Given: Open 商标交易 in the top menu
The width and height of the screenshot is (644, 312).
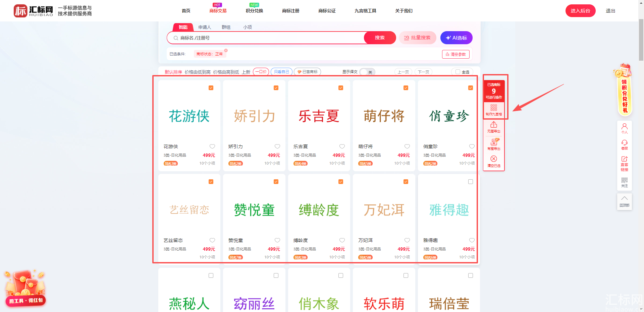Looking at the screenshot, I should click(218, 11).
